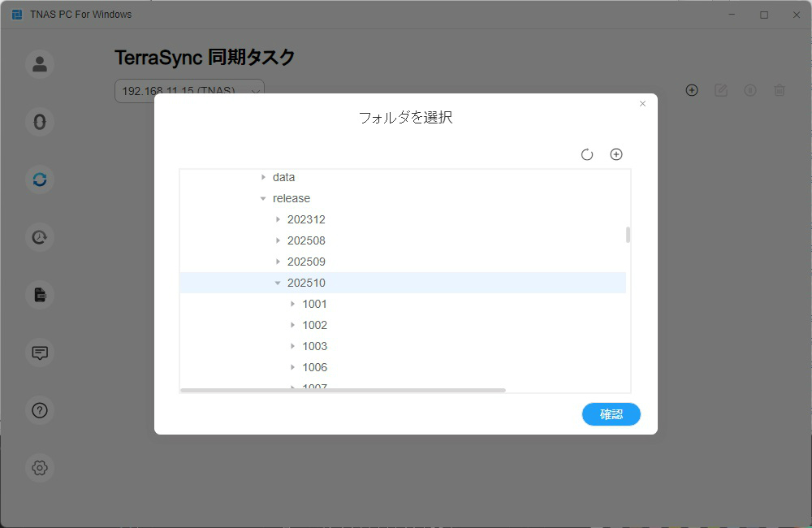Expand the 1003 folder arrow
Viewport: 812px width, 528px height.
(292, 346)
